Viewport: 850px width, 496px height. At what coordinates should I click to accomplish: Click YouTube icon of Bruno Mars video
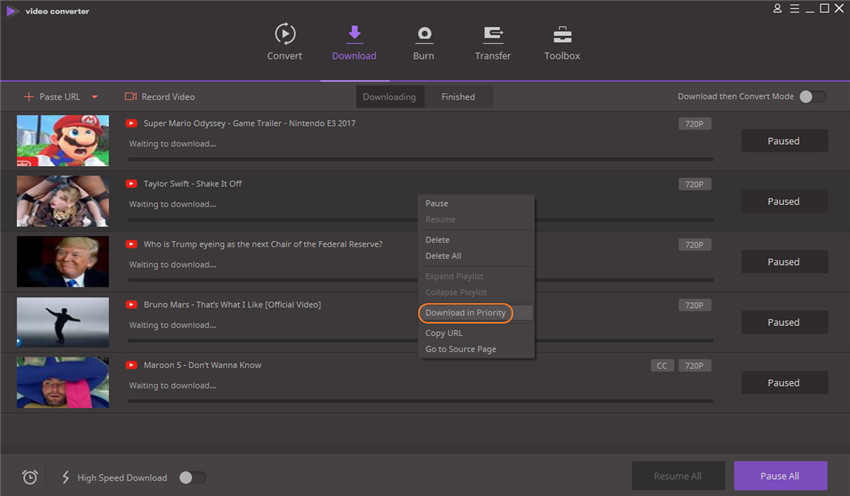point(131,305)
